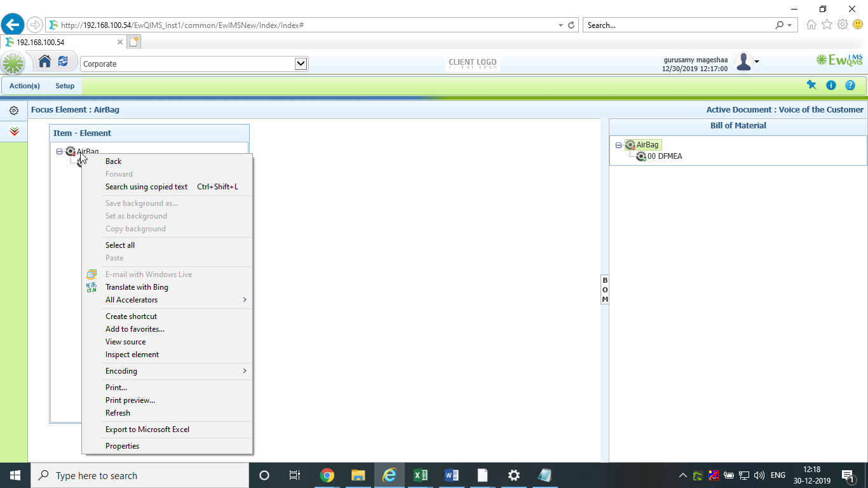868x488 pixels.
Task: Close the 192.168.100.54 tab
Action: [x=120, y=42]
